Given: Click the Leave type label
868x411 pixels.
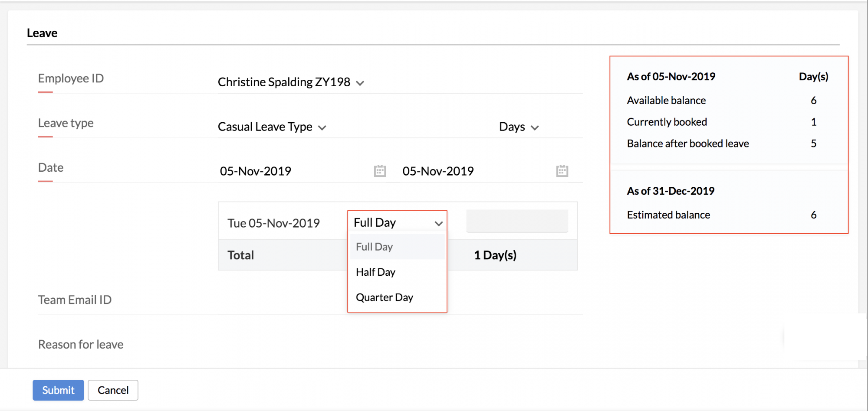Looking at the screenshot, I should point(66,123).
